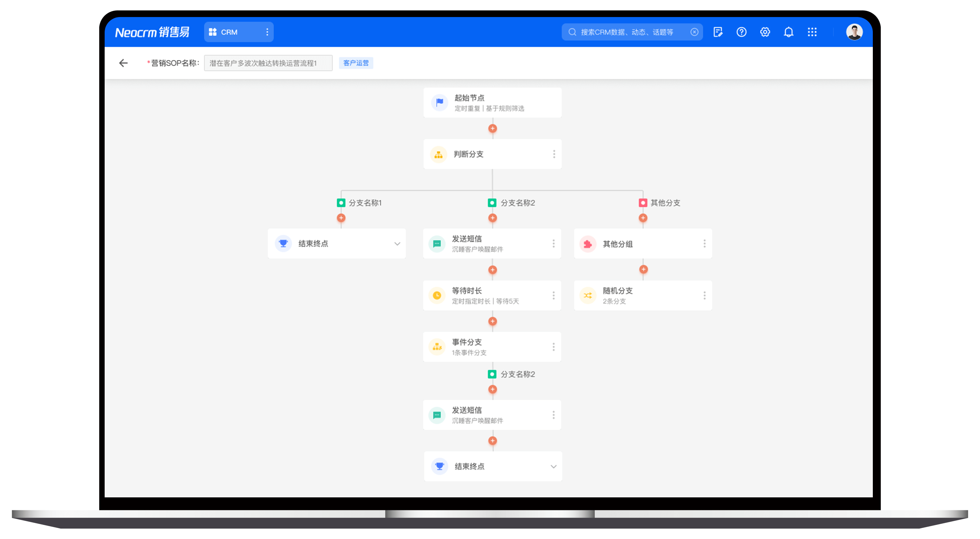Open the CRM menu's three-dot options
Viewport: 980px width, 539px height.
click(267, 32)
